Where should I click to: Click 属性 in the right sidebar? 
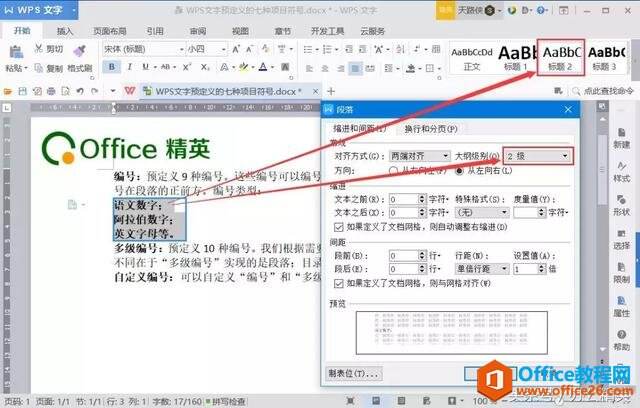point(621,307)
